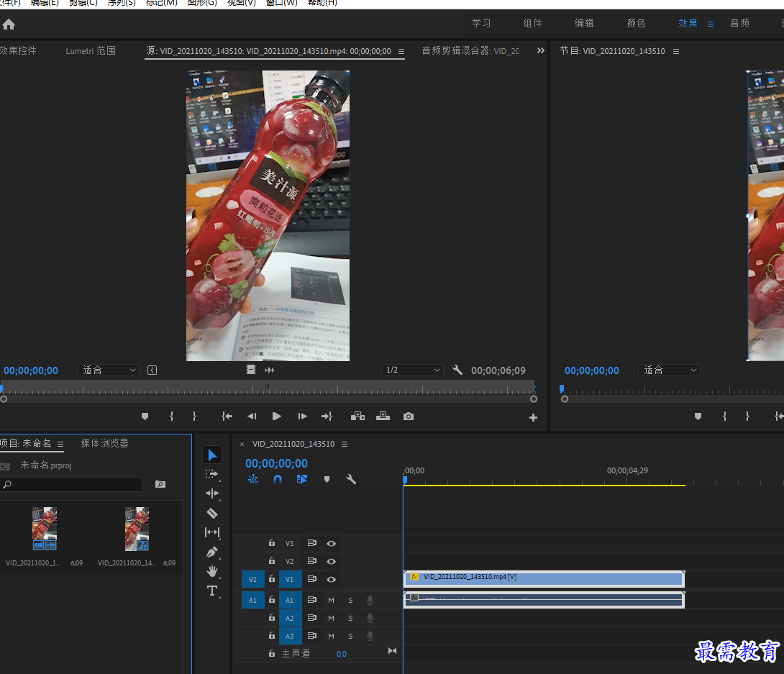784x674 pixels.
Task: Expand hidden source panel tabs chevron
Action: 540,50
